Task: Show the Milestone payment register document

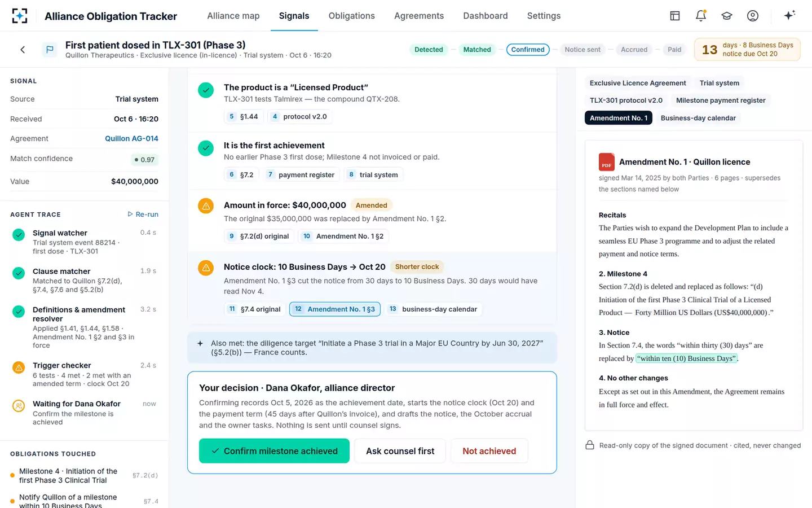Action: point(721,100)
